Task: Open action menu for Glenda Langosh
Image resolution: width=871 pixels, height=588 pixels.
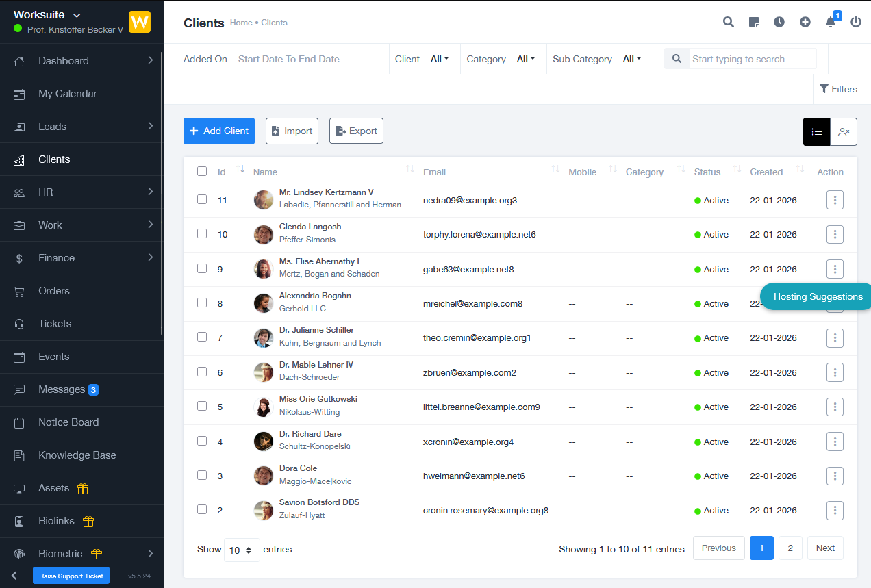Action: tap(835, 234)
